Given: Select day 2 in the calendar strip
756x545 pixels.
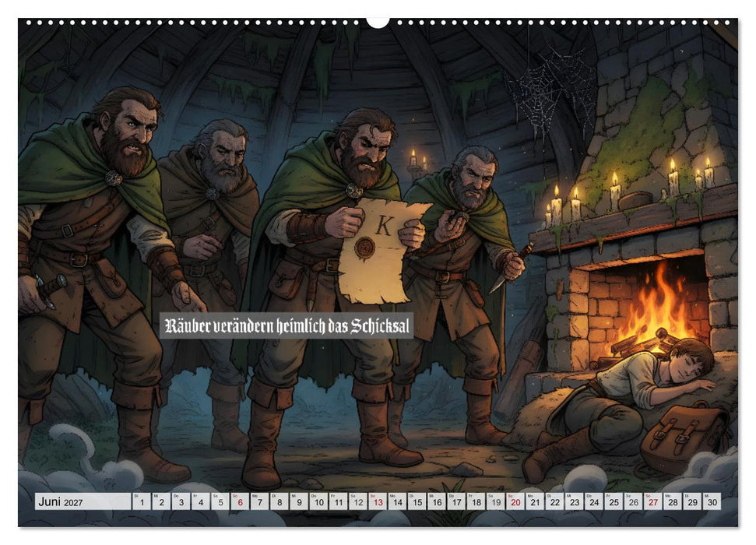Looking at the screenshot, I should click(161, 501).
